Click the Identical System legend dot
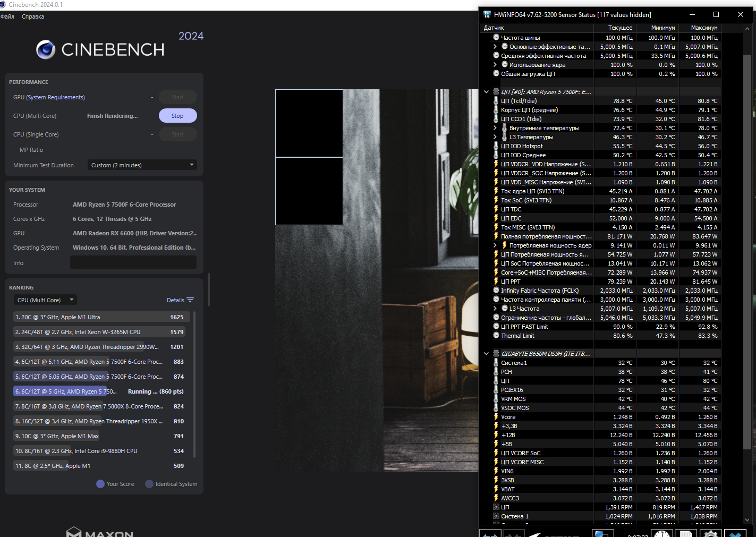756x537 pixels. pos(149,484)
